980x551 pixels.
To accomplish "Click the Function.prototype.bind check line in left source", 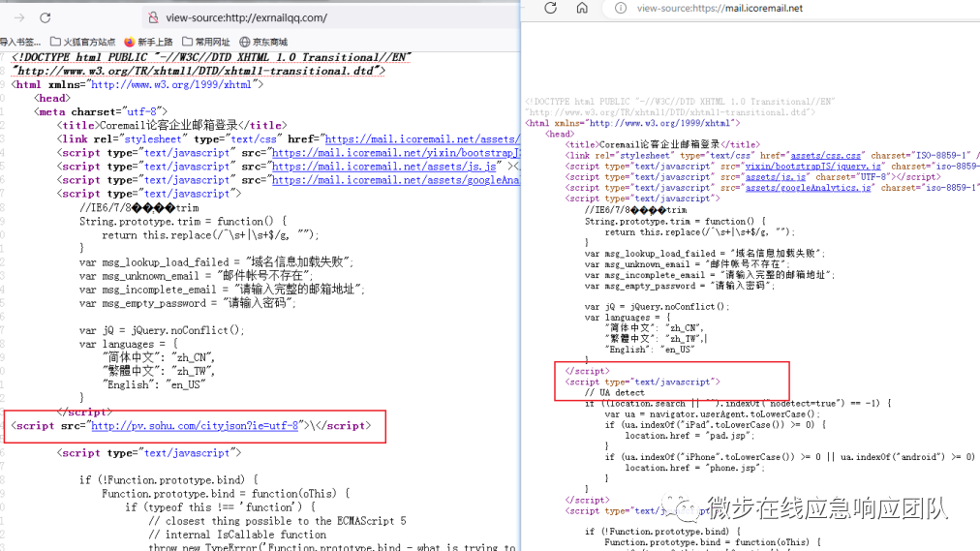I will click(x=168, y=480).
